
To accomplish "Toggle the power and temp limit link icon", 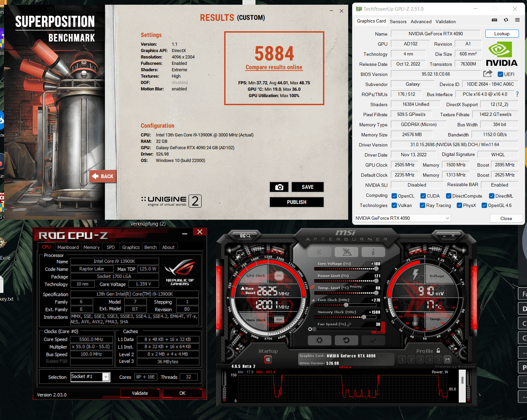I will 312,287.
